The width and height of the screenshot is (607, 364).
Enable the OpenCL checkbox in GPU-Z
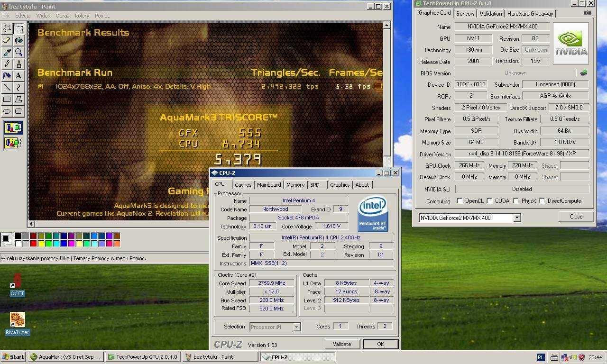(460, 201)
